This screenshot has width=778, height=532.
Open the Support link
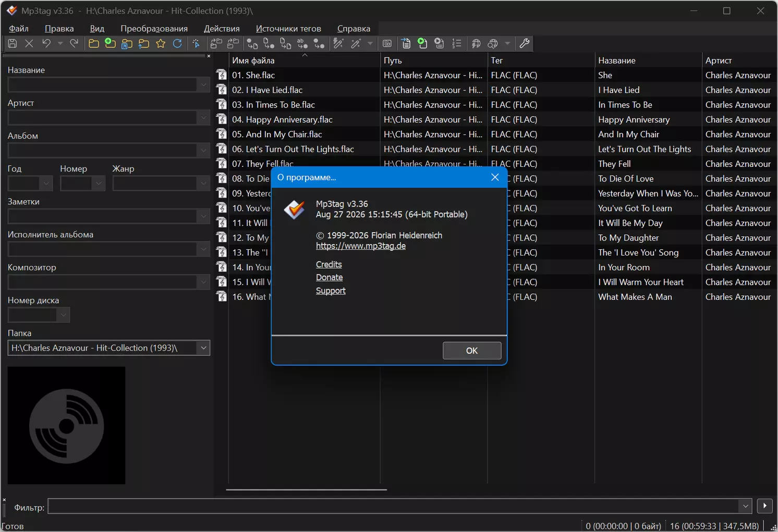[331, 291]
